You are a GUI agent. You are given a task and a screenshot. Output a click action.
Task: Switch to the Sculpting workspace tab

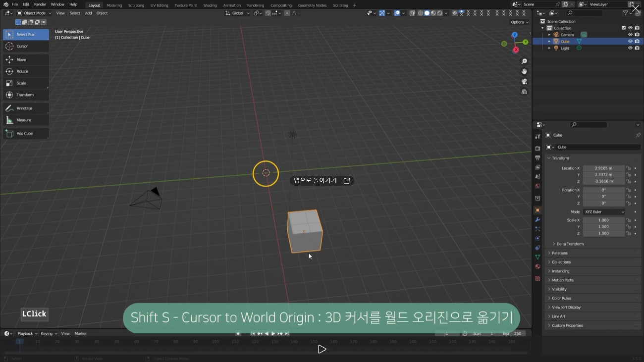pos(136,5)
